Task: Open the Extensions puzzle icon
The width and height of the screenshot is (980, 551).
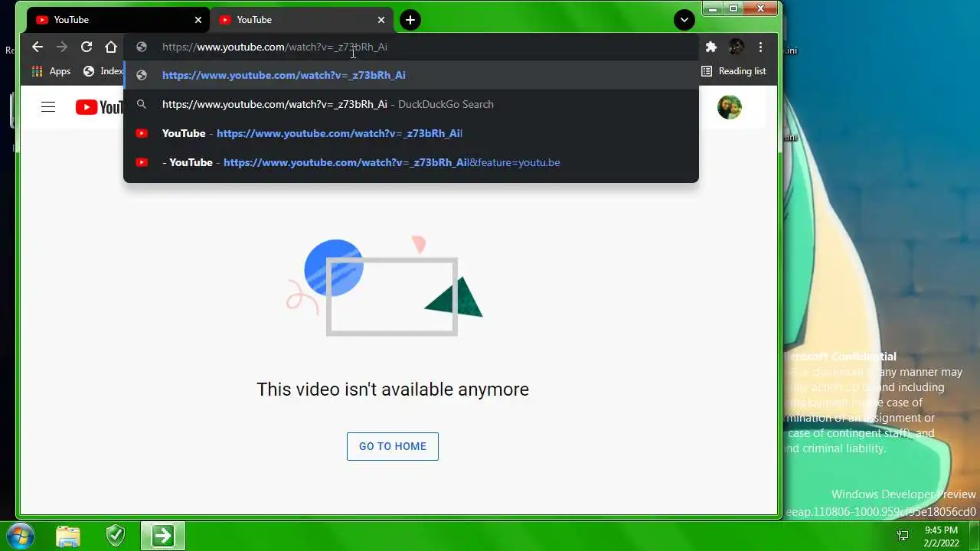Action: [711, 47]
